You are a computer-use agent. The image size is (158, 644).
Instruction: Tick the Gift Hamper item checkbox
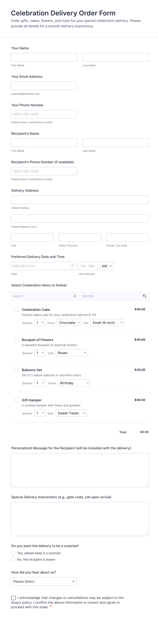coord(16,400)
